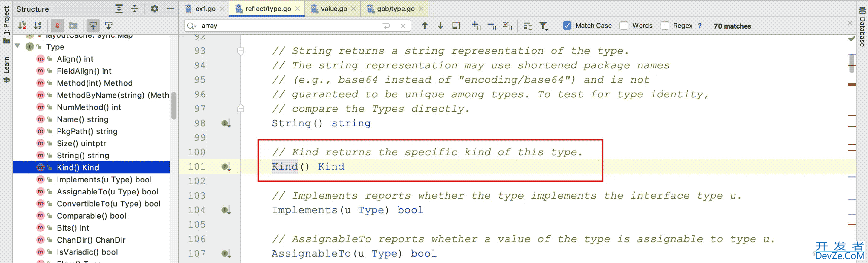Toggle autoscroll to source
The height and width of the screenshot is (263, 868).
[93, 25]
